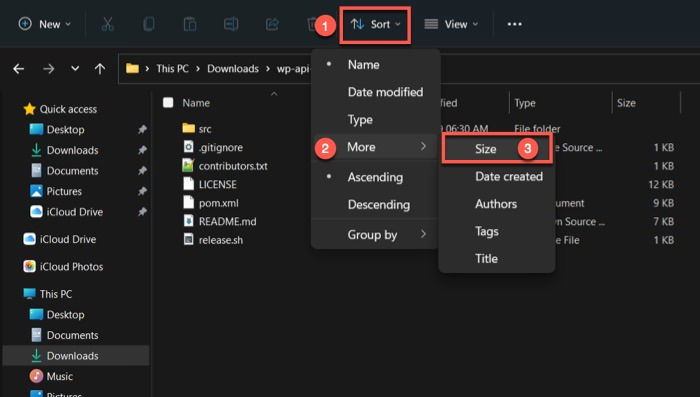Tick the select-all checkbox beside Name

tap(168, 103)
